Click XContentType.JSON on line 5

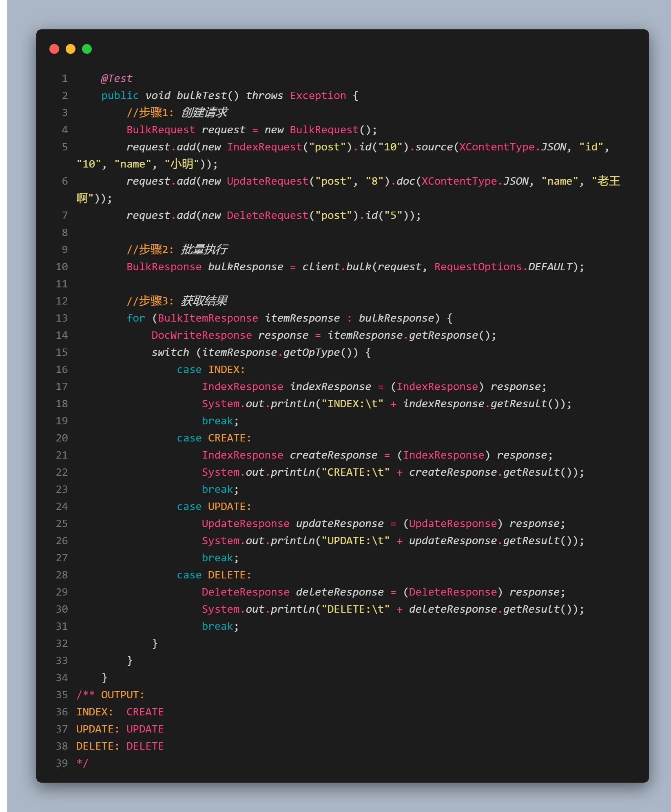(513, 147)
